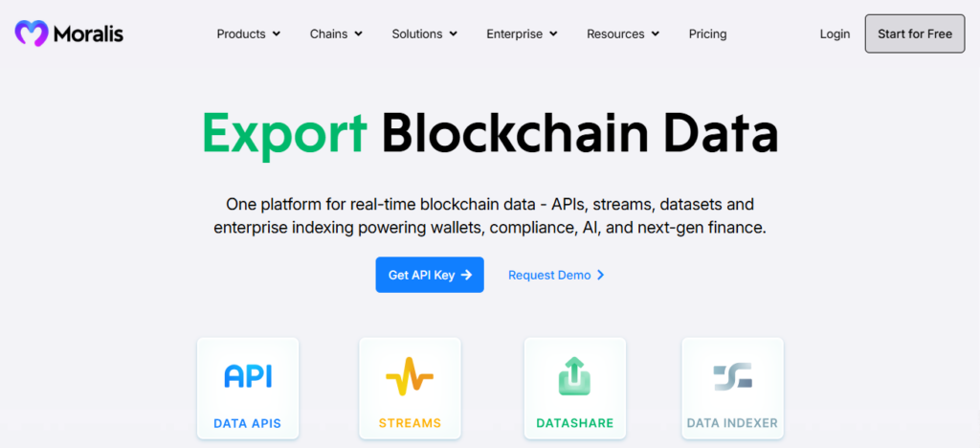
Task: Select the DATA APIS label
Action: tap(248, 422)
